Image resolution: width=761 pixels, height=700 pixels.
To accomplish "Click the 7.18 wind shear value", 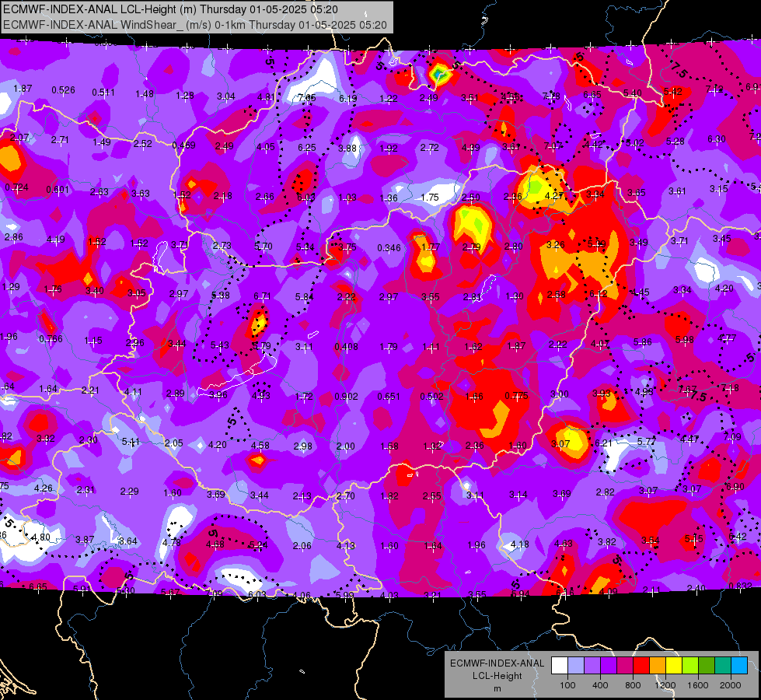I will 729,387.
